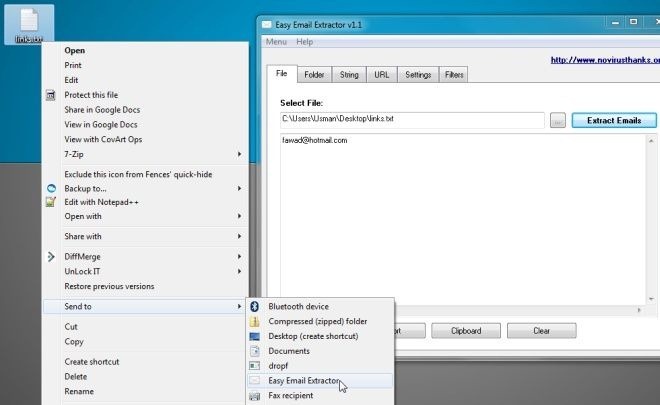Click the Clear button
660x405 pixels.
541,331
